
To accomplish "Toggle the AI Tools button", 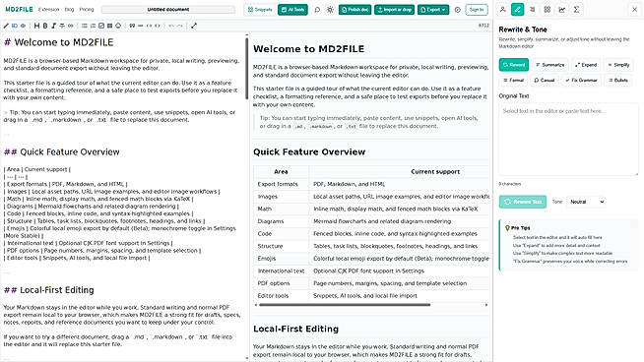I will point(292,10).
